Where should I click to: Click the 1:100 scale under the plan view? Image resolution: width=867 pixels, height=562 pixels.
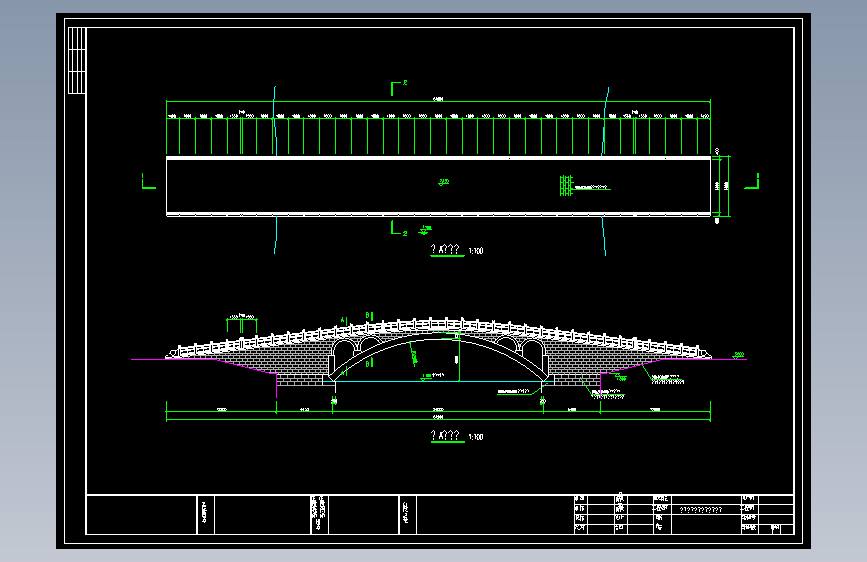pyautogui.click(x=476, y=251)
